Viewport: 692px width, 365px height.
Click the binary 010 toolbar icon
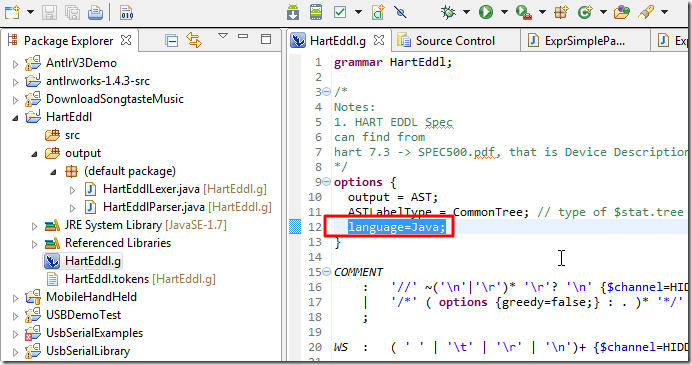pos(126,12)
